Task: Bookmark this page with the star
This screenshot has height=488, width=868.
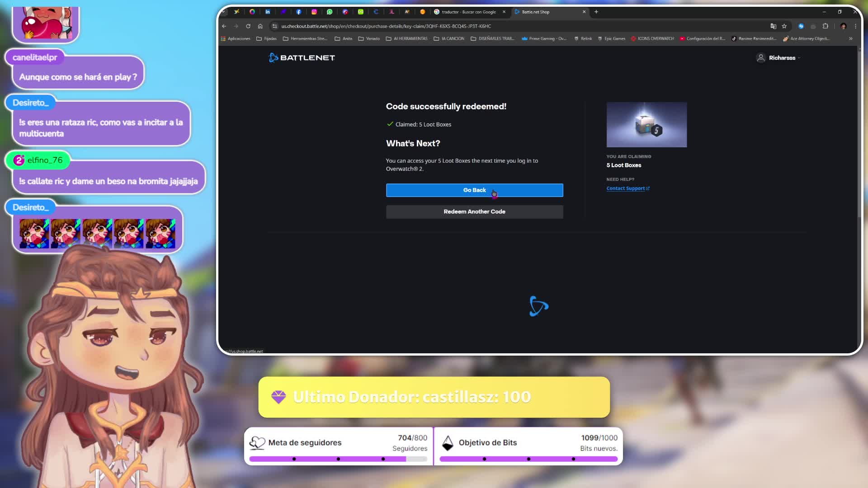Action: click(784, 26)
